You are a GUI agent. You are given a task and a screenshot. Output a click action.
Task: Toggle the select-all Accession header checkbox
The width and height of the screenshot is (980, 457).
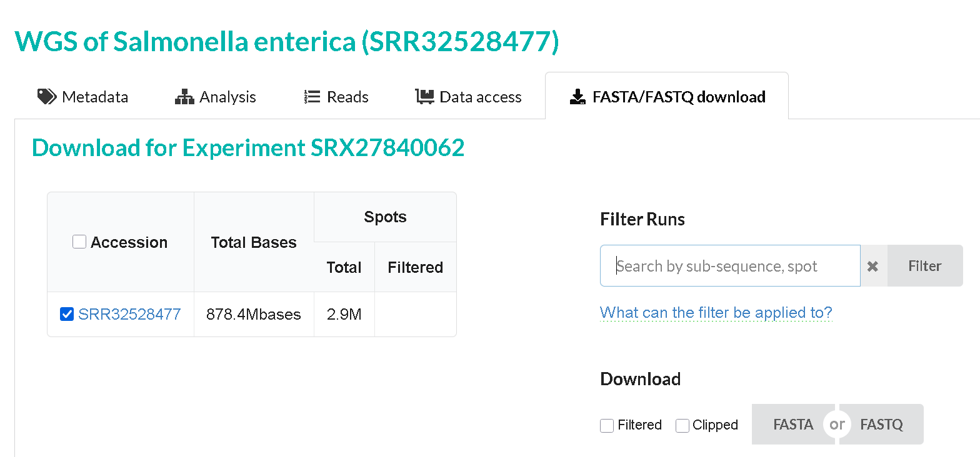click(x=79, y=242)
